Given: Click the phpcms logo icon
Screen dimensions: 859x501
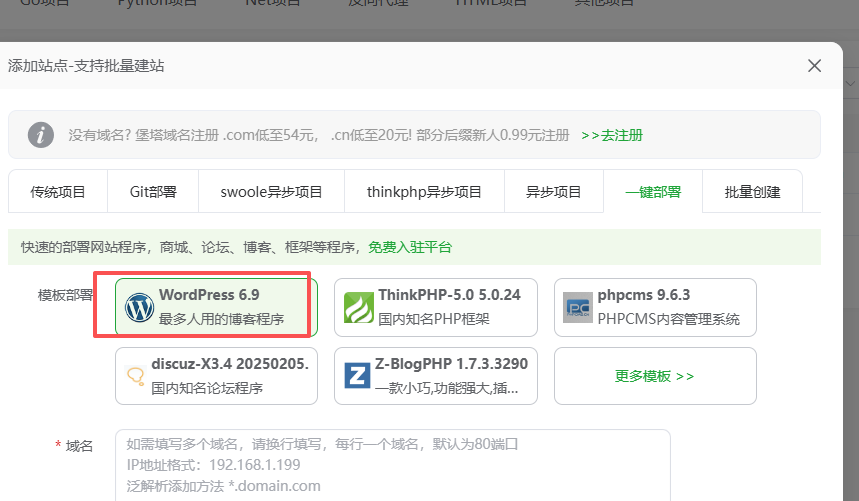Looking at the screenshot, I should pos(578,308).
